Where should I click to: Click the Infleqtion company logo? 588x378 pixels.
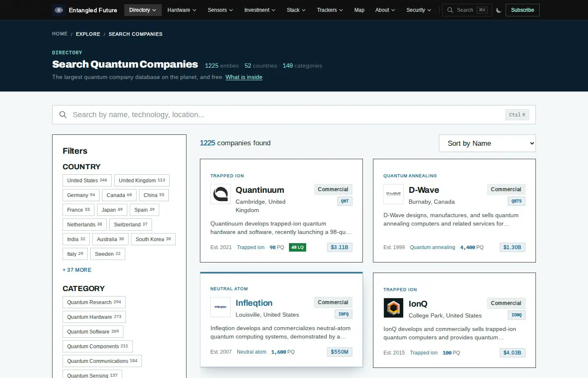pos(220,307)
